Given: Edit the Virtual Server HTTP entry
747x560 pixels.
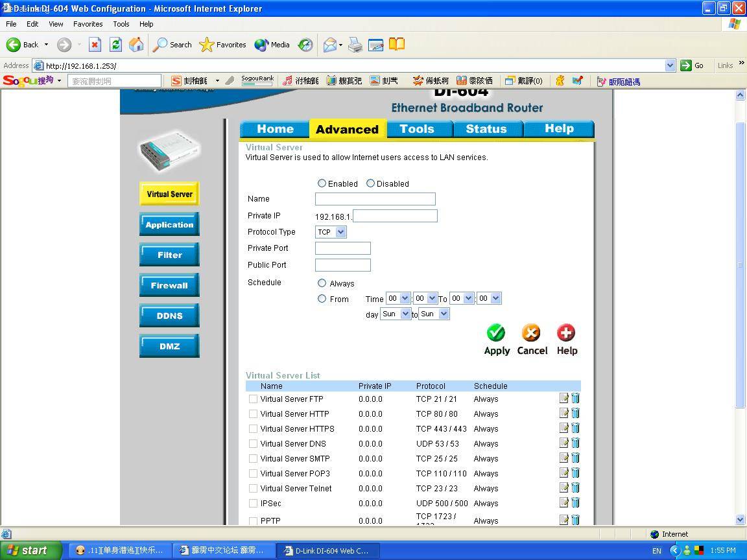Looking at the screenshot, I should [564, 414].
